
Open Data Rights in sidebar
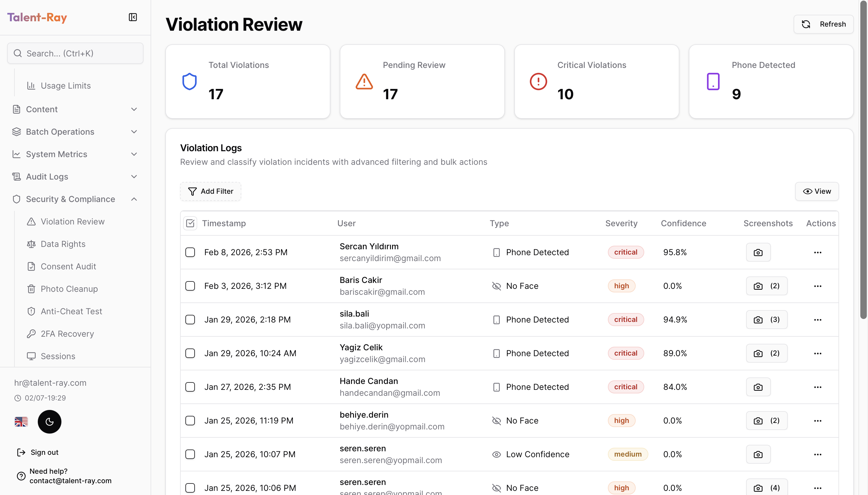63,244
